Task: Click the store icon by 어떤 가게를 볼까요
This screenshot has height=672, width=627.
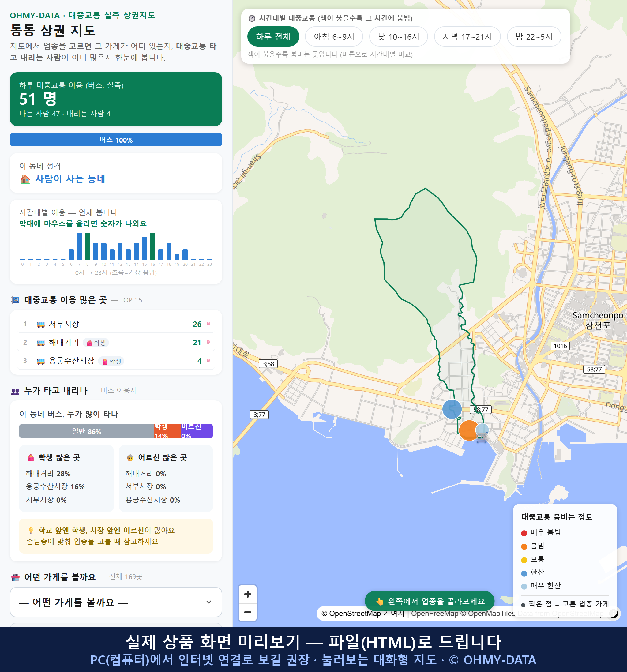Action: click(x=15, y=577)
